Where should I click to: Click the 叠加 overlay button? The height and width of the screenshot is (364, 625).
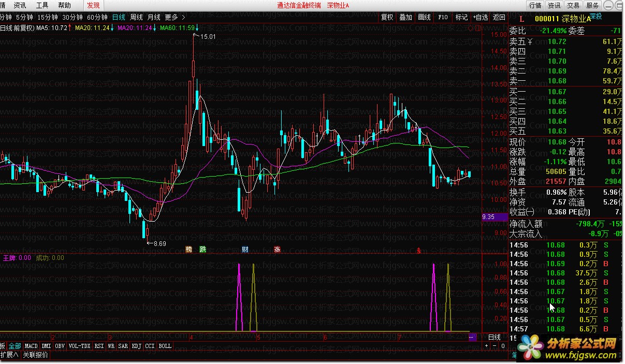pyautogui.click(x=405, y=17)
